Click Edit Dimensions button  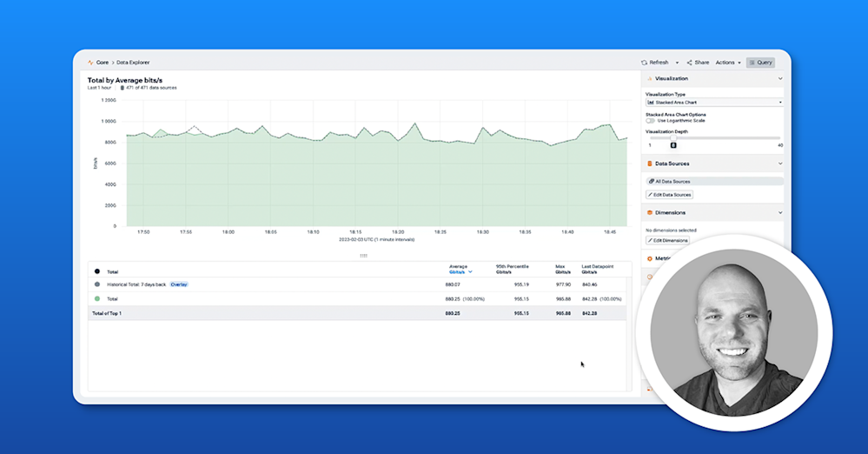[667, 241]
